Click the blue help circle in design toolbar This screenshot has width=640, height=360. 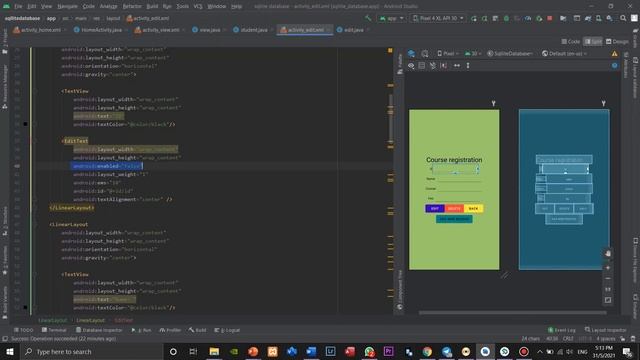614,65
